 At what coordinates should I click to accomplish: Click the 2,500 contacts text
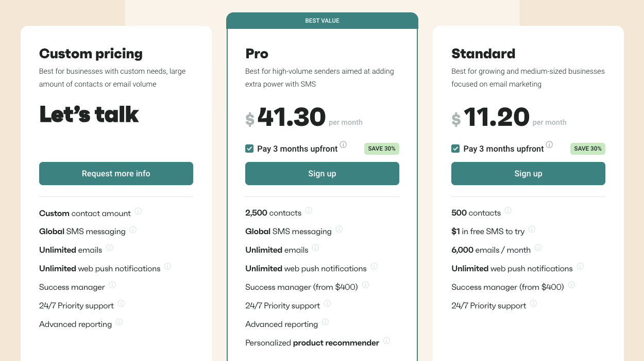pos(274,212)
